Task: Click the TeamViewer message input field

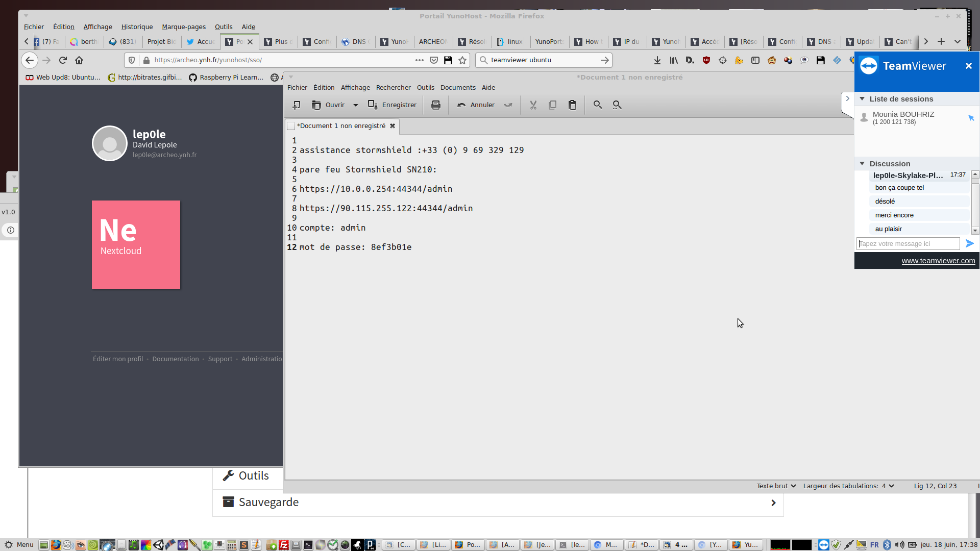Action: coord(908,244)
